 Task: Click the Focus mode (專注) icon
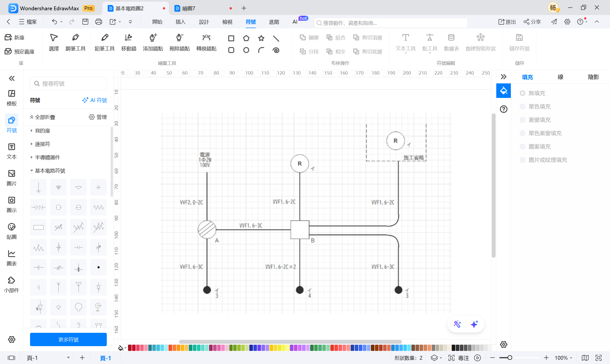451,358
